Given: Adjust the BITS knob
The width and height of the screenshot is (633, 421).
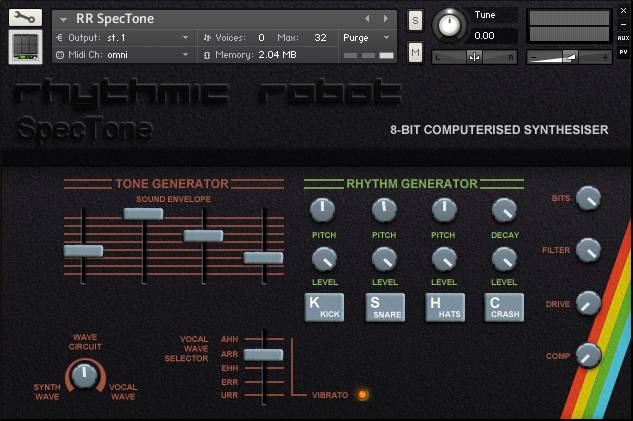Looking at the screenshot, I should coord(589,198).
